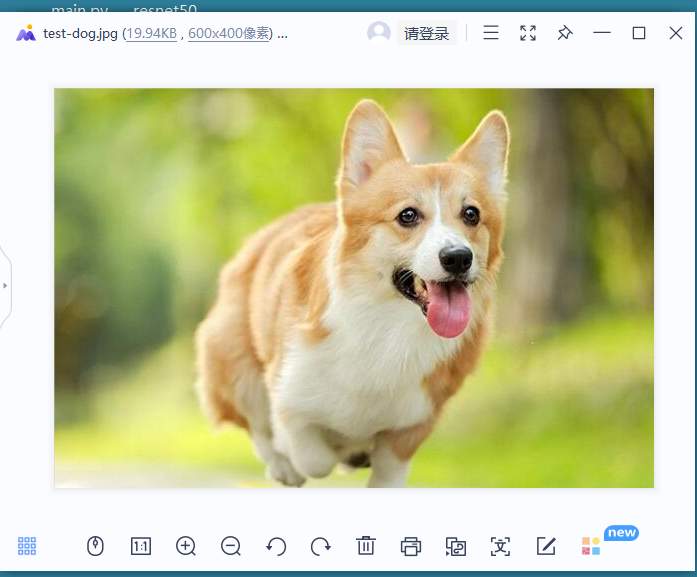This screenshot has width=697, height=577.
Task: Open the new colorful apps toolbox
Action: pos(591,546)
